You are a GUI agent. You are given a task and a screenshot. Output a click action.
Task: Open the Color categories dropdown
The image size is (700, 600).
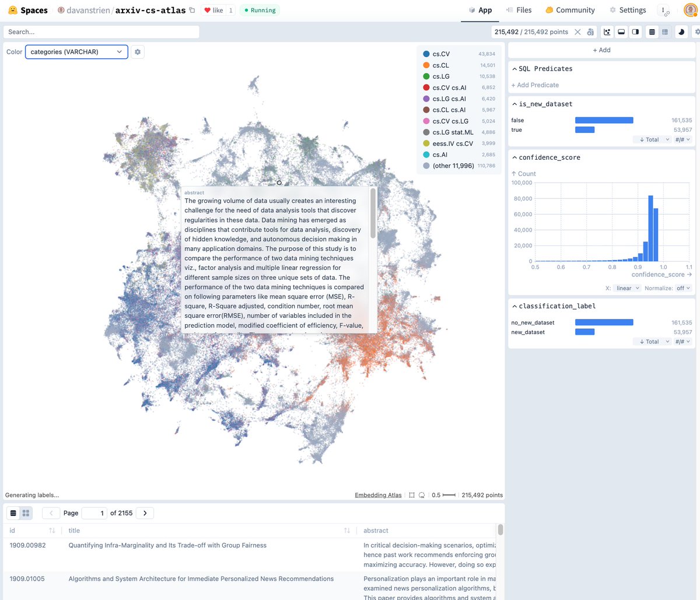(76, 52)
